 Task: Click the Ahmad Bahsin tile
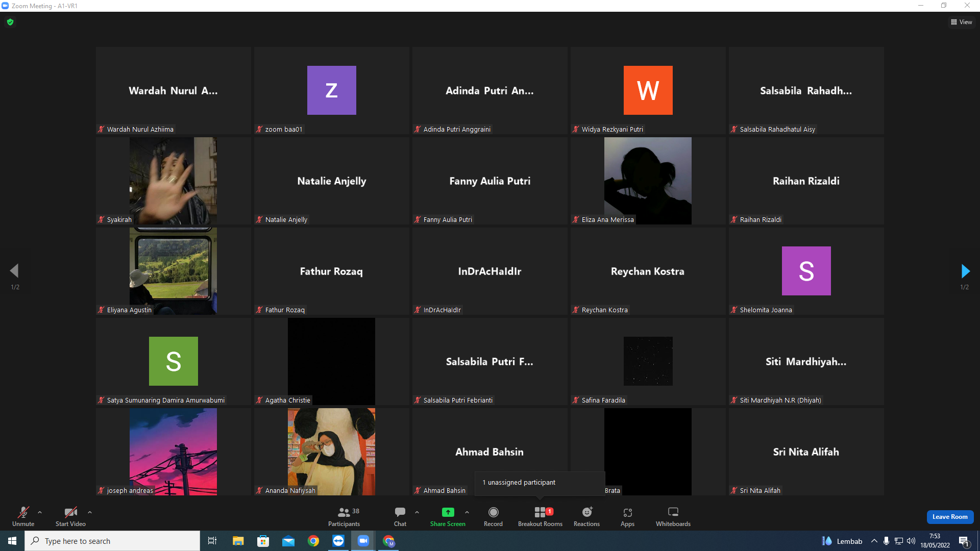click(489, 452)
